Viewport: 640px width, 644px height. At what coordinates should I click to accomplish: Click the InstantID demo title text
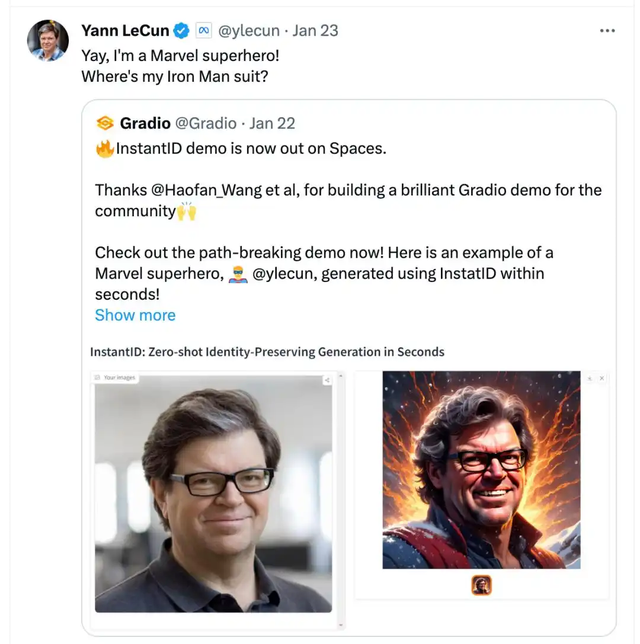click(267, 352)
